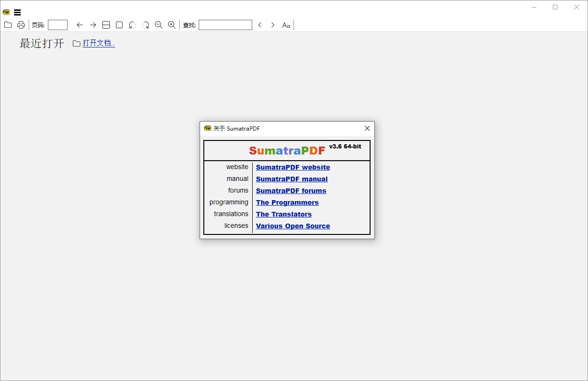Go to previous page arrow
Viewport: 588px width, 381px height.
click(80, 25)
